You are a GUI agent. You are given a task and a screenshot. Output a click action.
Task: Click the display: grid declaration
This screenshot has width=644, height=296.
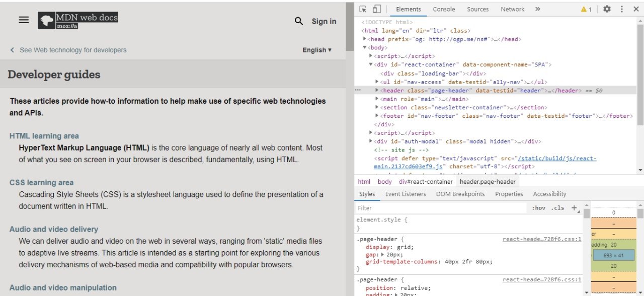[389, 247]
